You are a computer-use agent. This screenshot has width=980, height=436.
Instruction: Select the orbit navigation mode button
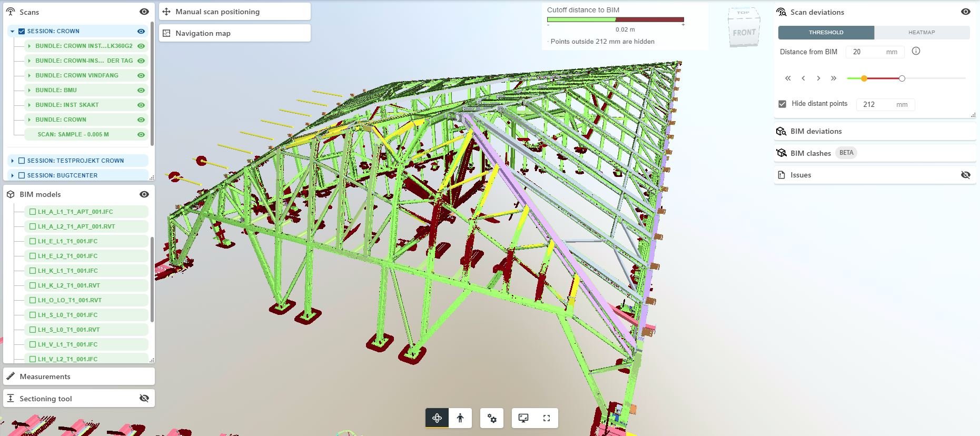(437, 418)
